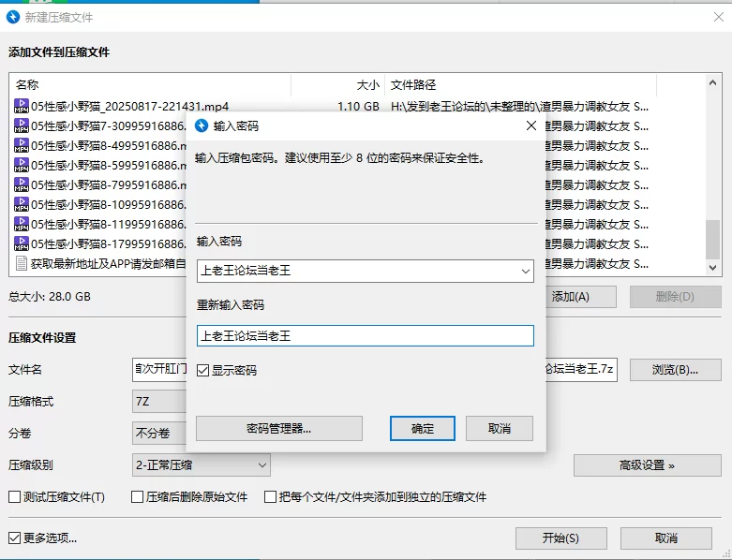Click the 浏览(B)... button
This screenshot has height=560, width=732.
click(676, 370)
